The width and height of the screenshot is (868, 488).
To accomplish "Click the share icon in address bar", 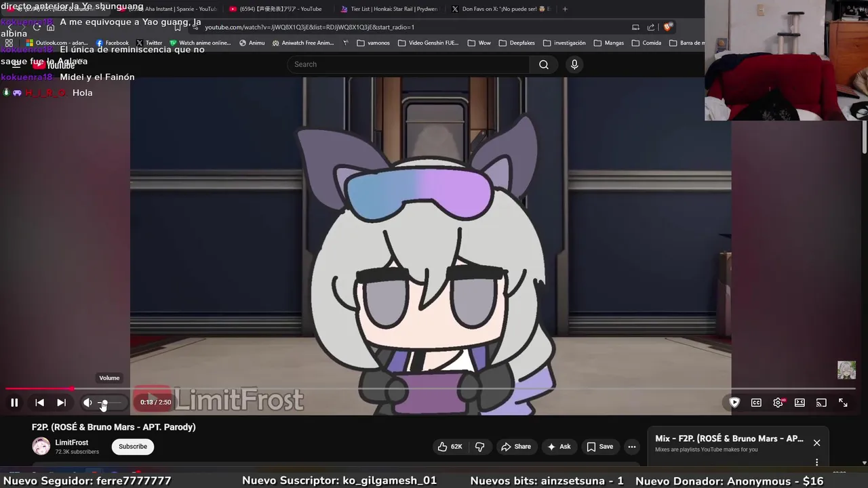I will 651,27.
